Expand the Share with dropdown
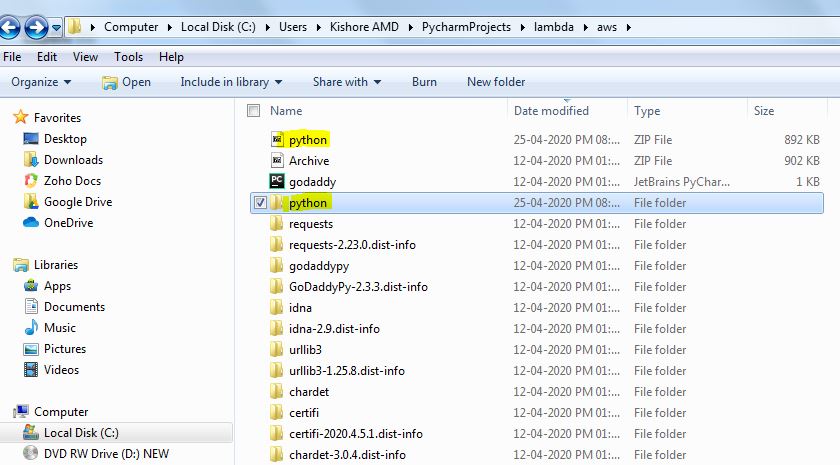840x465 pixels. coord(346,82)
